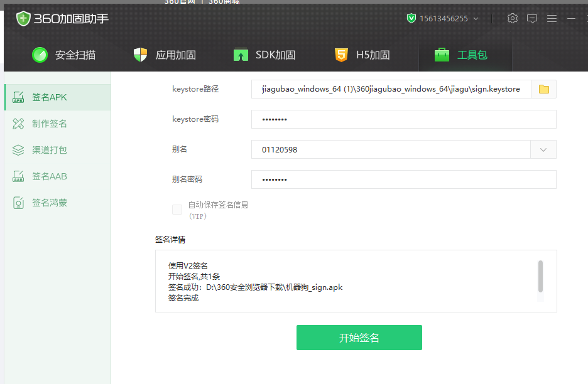The width and height of the screenshot is (588, 384).
Task: Click the 开始签名 button
Action: click(x=359, y=338)
